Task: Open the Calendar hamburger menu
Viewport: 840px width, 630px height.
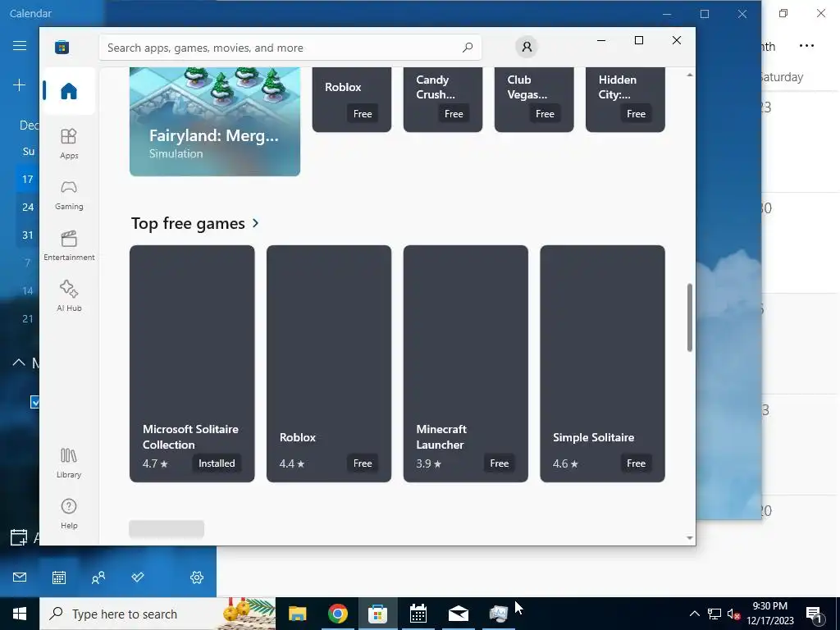Action: coord(20,46)
